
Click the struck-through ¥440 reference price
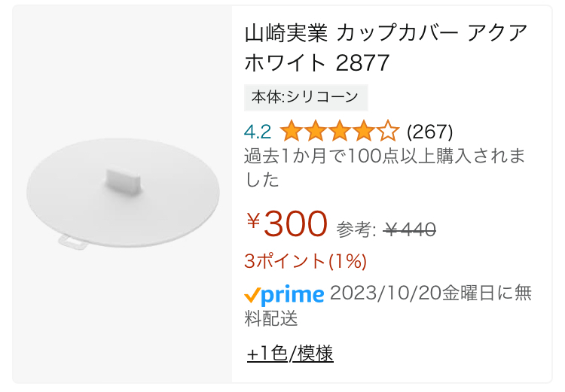[410, 229]
